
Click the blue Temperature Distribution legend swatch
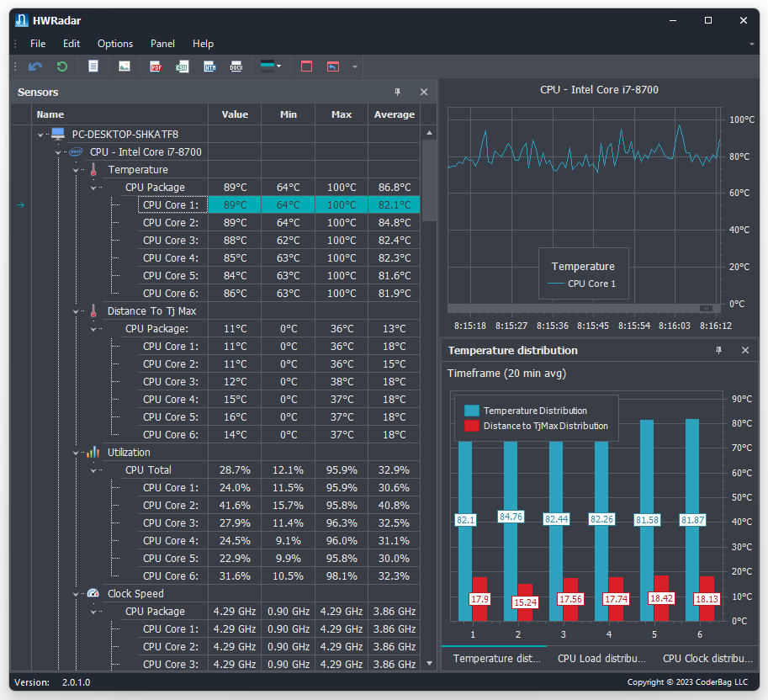[472, 411]
